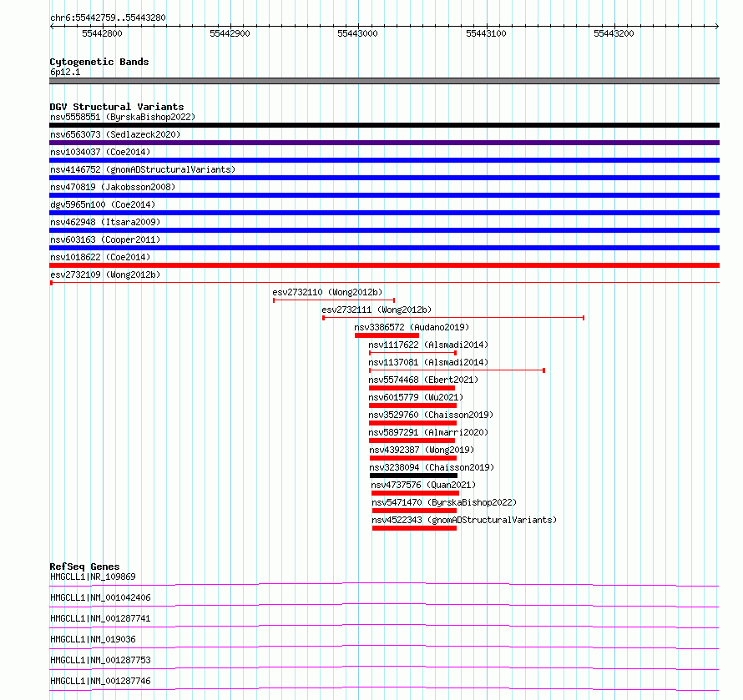Screen dimensions: 743x700
Task: Open the RefSeq Genes track heading
Action: (x=85, y=567)
